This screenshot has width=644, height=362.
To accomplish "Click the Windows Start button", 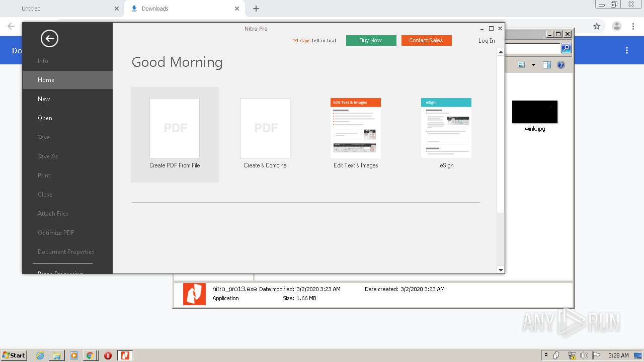I will (x=14, y=355).
